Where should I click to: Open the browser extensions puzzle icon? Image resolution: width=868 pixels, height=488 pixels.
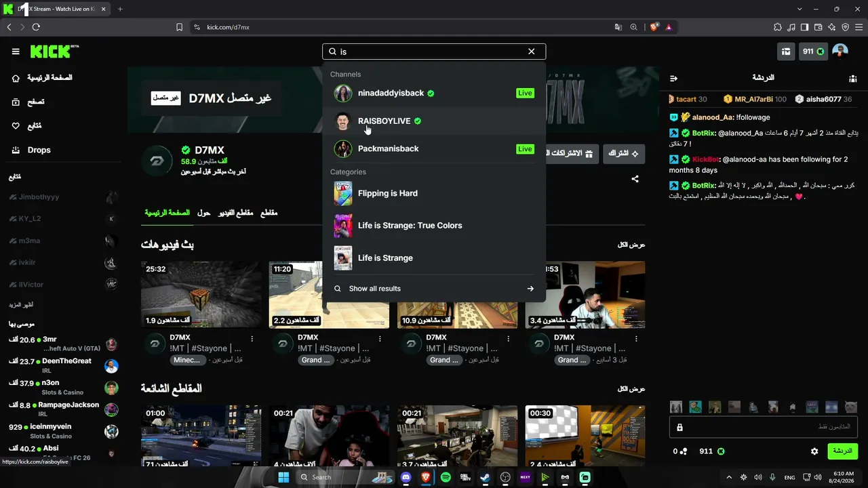[x=778, y=27]
